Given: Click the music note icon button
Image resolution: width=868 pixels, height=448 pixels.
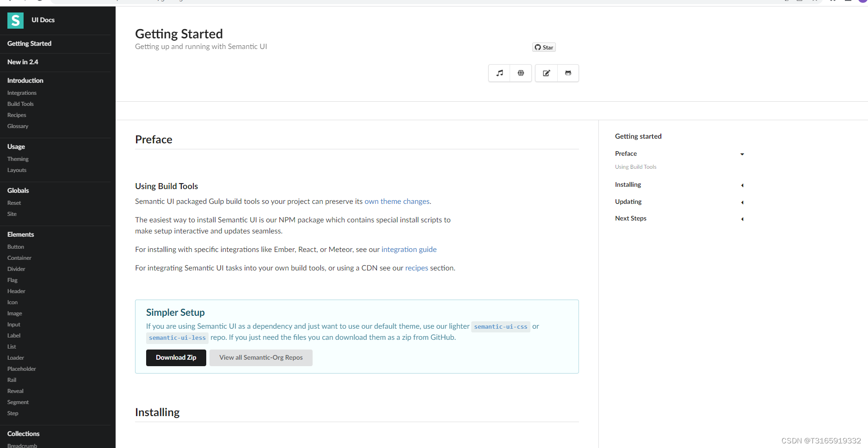Looking at the screenshot, I should [x=499, y=73].
